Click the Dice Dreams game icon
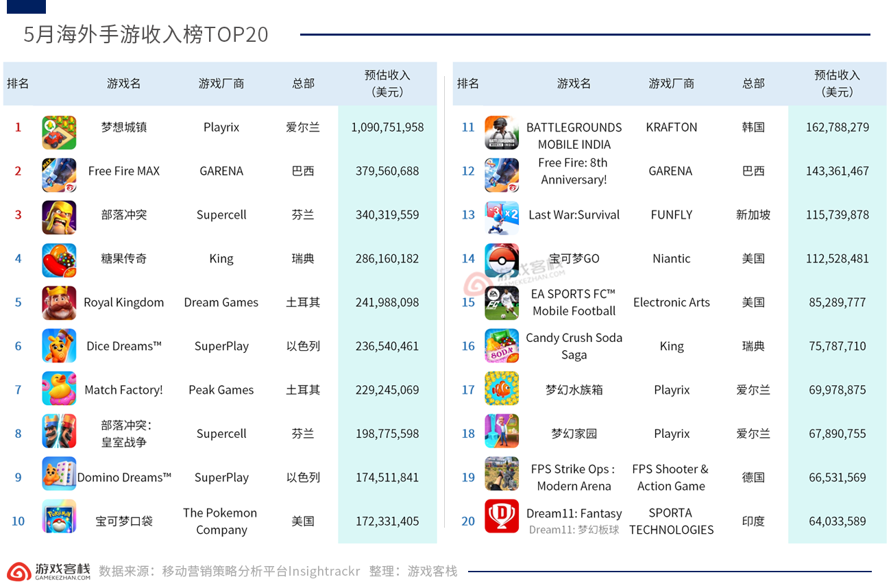891x588 pixels. (59, 345)
